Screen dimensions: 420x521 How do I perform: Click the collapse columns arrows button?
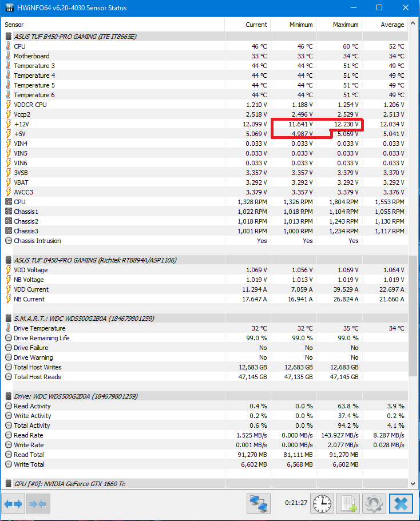(38, 504)
